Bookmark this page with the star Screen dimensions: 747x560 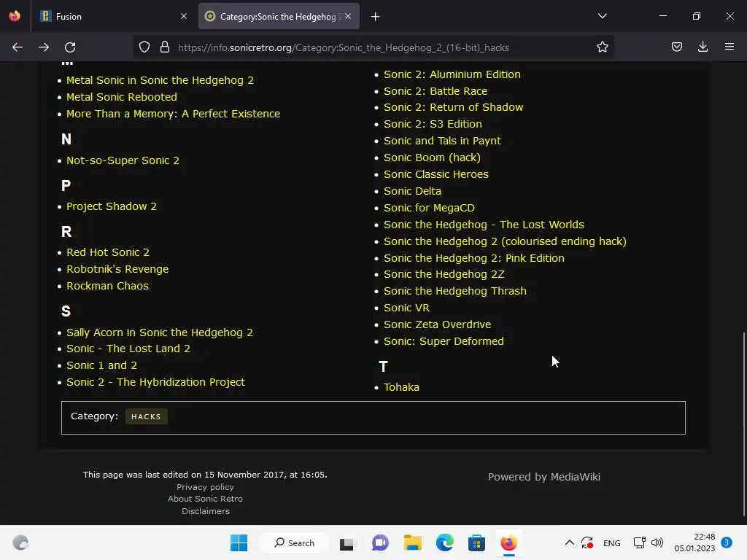coord(602,47)
